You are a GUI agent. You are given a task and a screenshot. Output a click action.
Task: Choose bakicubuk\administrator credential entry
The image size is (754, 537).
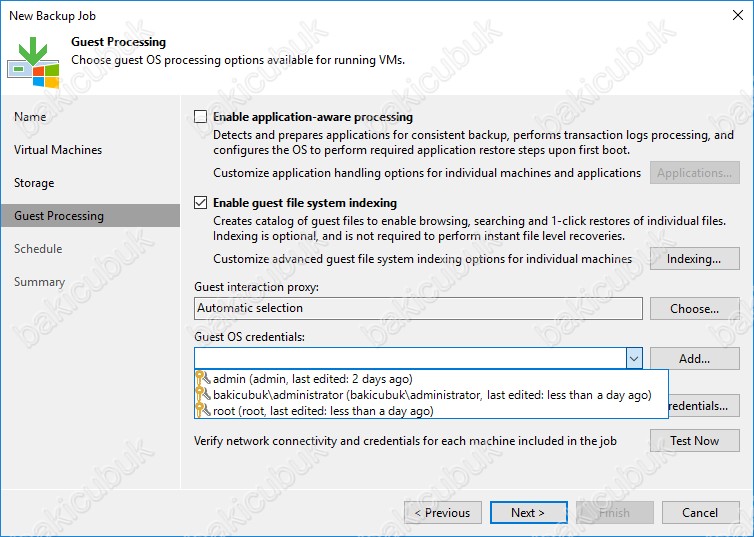click(x=431, y=395)
